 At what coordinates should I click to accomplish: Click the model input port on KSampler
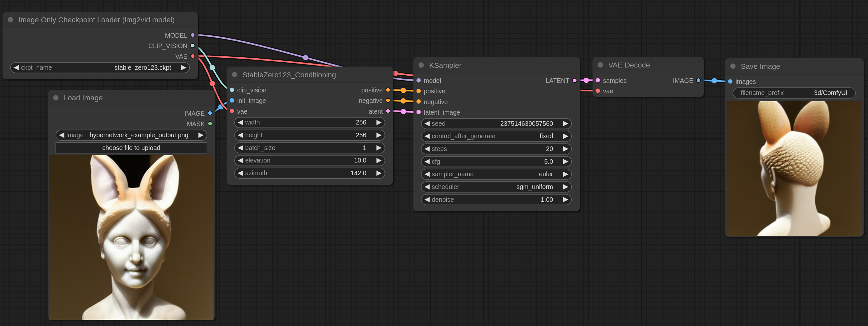pos(418,80)
